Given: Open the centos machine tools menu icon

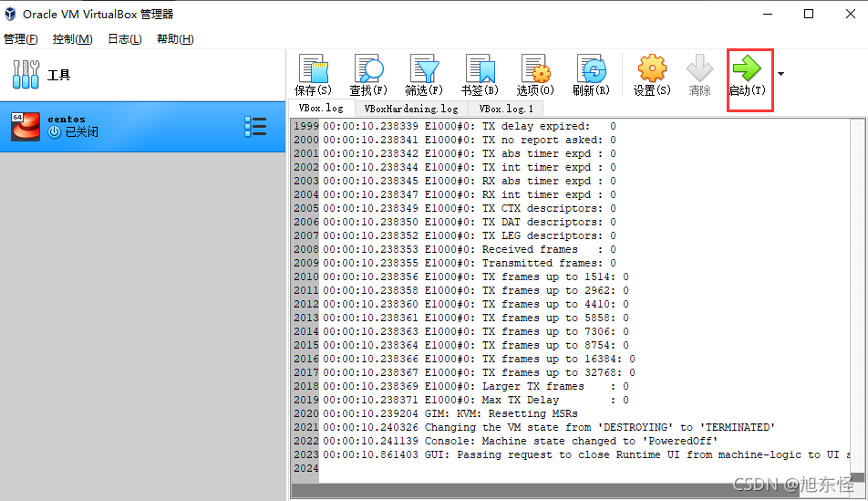Looking at the screenshot, I should coord(255,126).
